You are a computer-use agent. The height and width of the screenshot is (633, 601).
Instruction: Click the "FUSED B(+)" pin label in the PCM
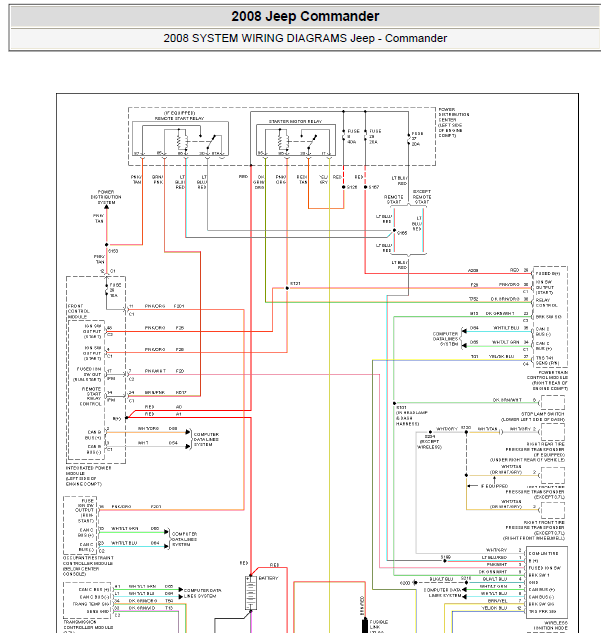click(x=548, y=273)
